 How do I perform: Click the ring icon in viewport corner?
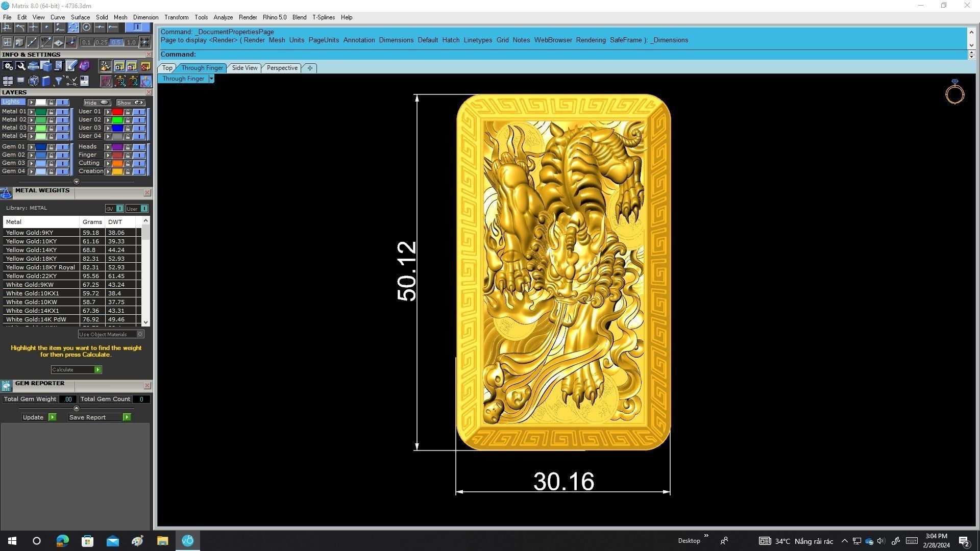point(954,92)
